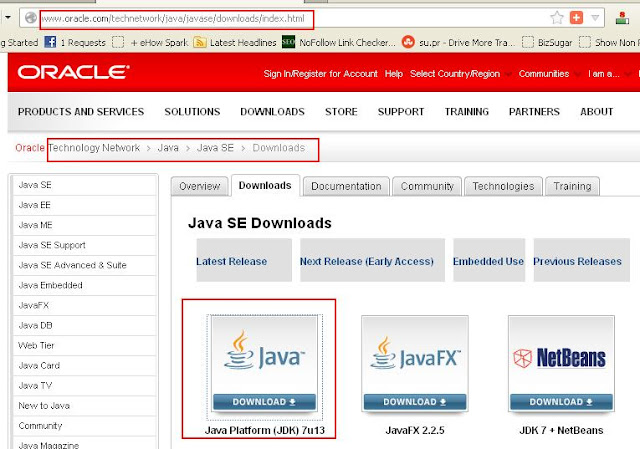Viewport: 640px width, 449px height.
Task: Open the Downloads top menu
Action: (x=272, y=112)
